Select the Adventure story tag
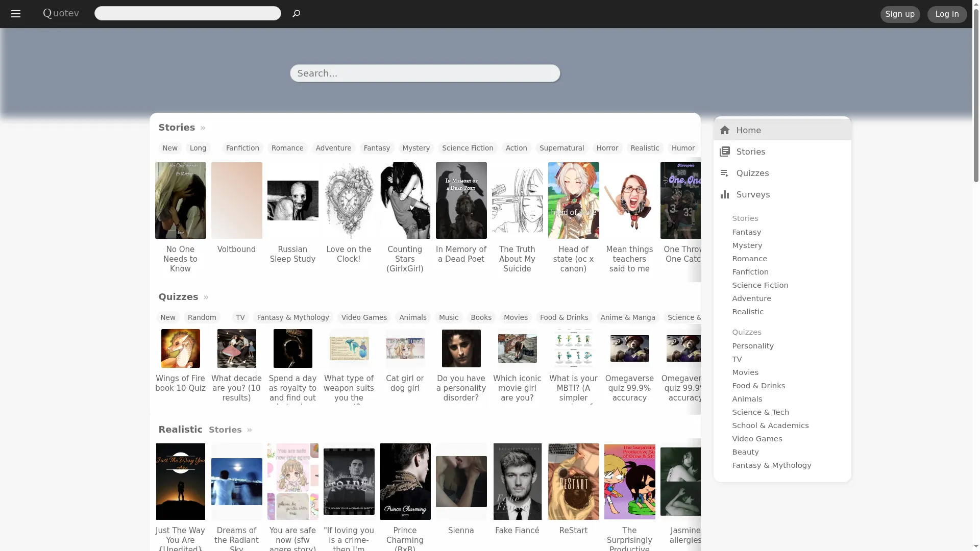The image size is (980, 551). pos(333,148)
